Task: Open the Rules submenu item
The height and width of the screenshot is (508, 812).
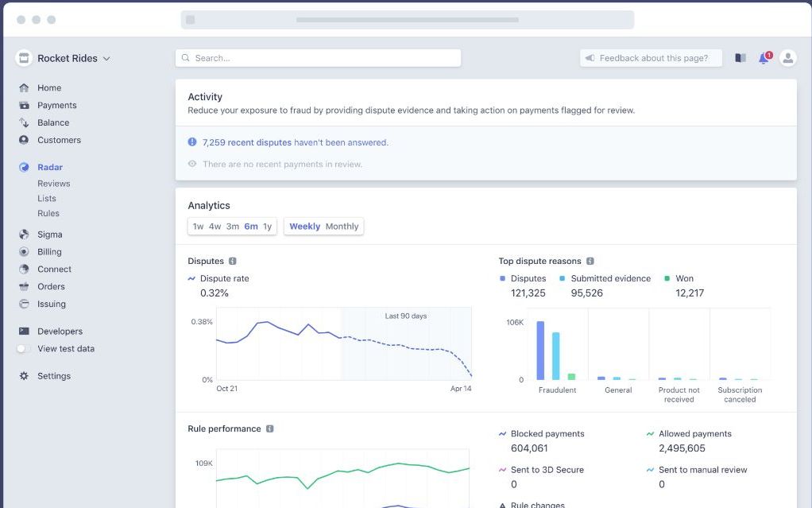Action: click(48, 213)
